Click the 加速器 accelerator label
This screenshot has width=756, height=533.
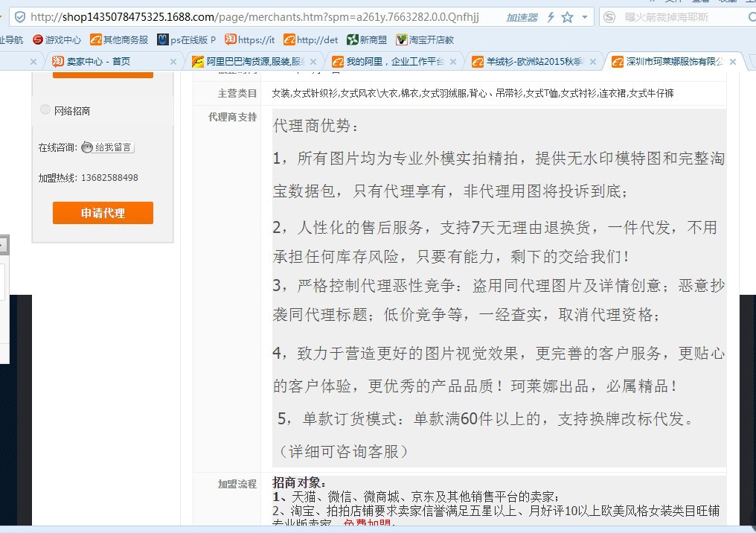tap(522, 18)
